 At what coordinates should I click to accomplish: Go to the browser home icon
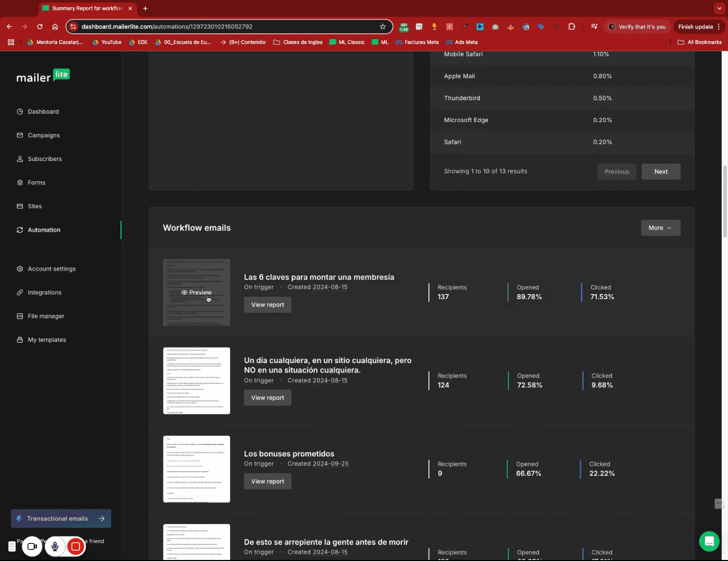[55, 26]
